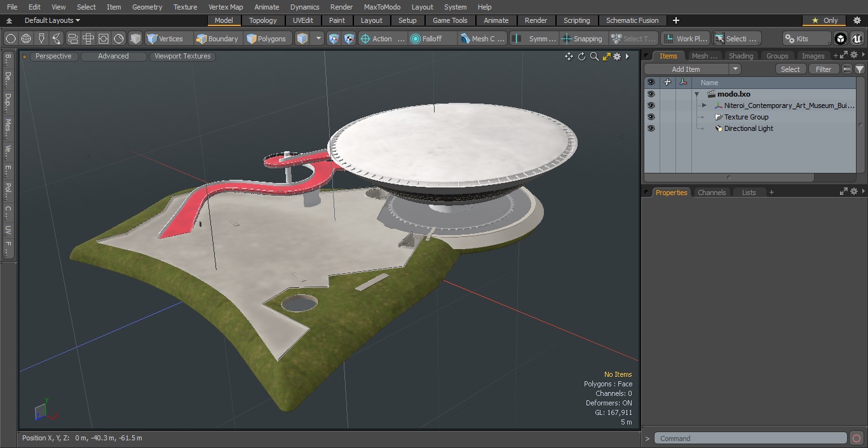Screen dimensions: 868x448
Task: Open Items panel gear settings icon
Action: point(853,56)
